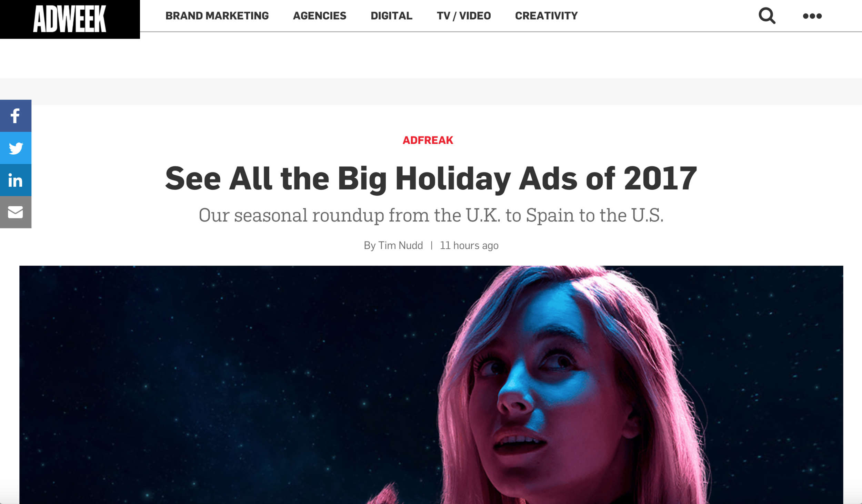Click the "See All the Big Holiday Ads" headline
The height and width of the screenshot is (504, 862).
tap(431, 178)
